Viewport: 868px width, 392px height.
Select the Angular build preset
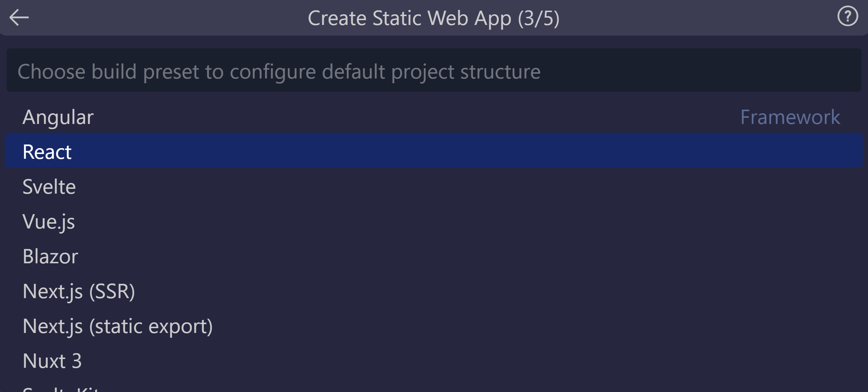pos(57,117)
